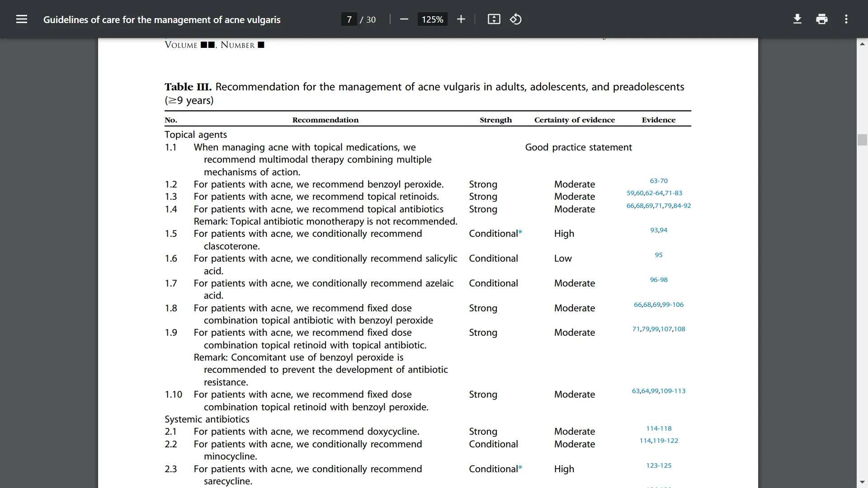Open reference link 114-118 for doxycycline
This screenshot has width=868, height=488.
(659, 428)
